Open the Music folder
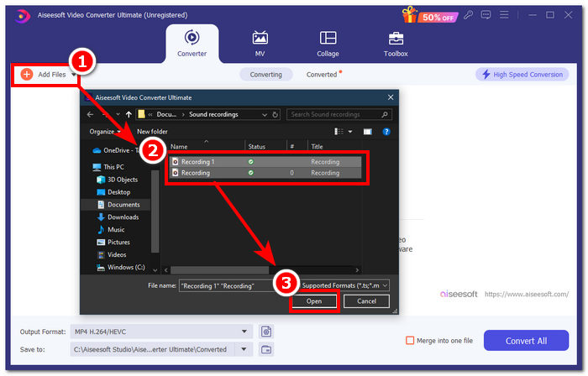 [x=111, y=230]
